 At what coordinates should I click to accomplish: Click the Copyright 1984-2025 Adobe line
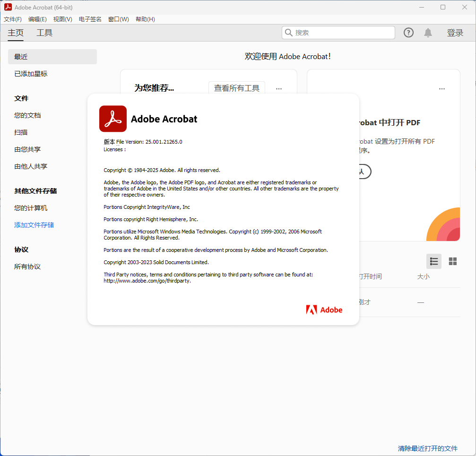pos(162,170)
